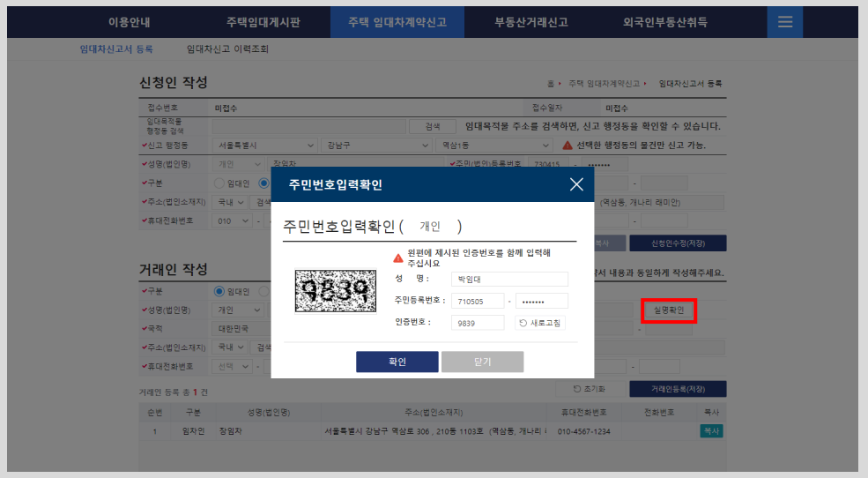Click the 임대목적물 행정동 검색 input field
Viewport: 868px width, 478px height.
point(309,126)
